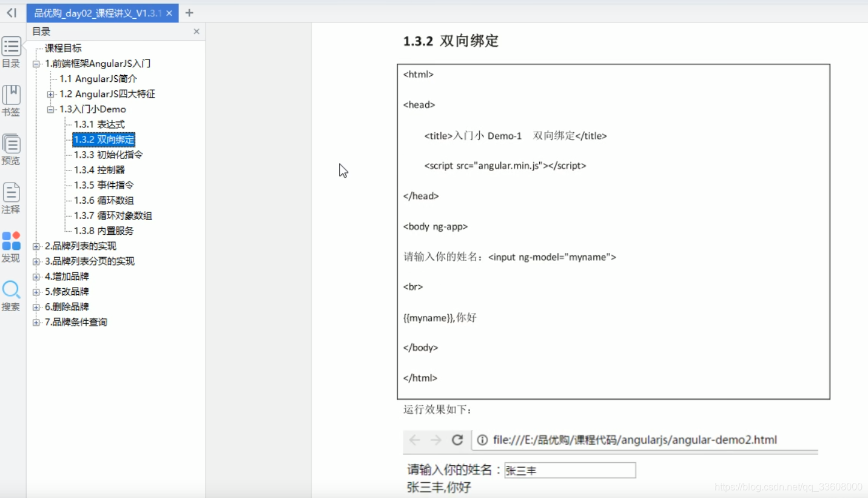This screenshot has height=498, width=868.
Task: Open 2.品牌列表的实现 outline entry
Action: point(81,246)
